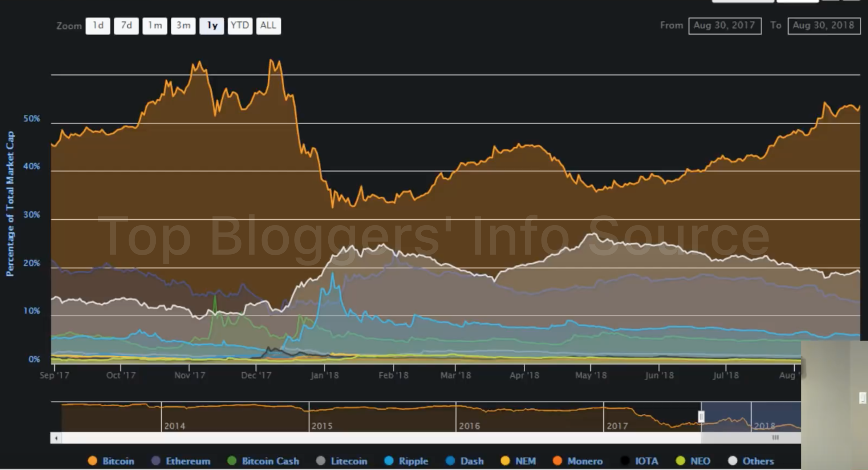The width and height of the screenshot is (868, 470).
Task: Click the Monero orange legend dot
Action: [557, 461]
